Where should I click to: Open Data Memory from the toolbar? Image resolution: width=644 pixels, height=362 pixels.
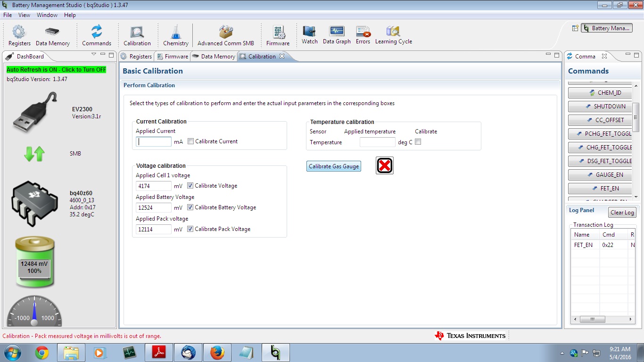coord(52,36)
